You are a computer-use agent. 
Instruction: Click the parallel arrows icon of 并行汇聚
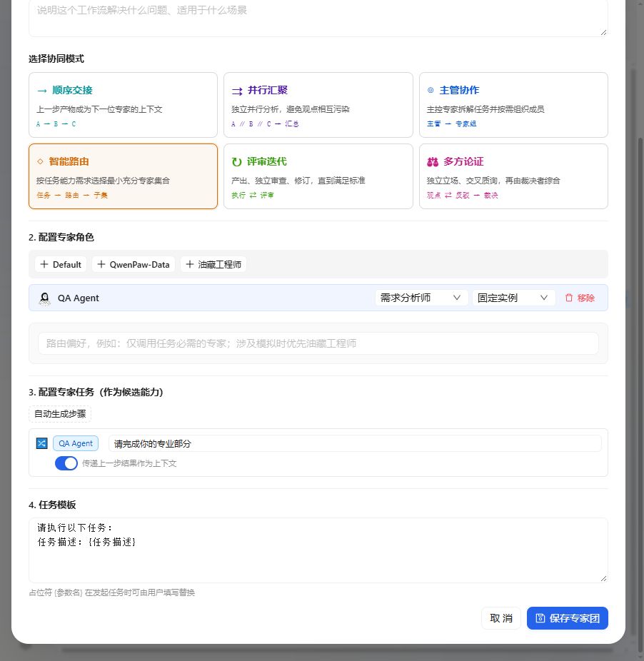click(237, 91)
